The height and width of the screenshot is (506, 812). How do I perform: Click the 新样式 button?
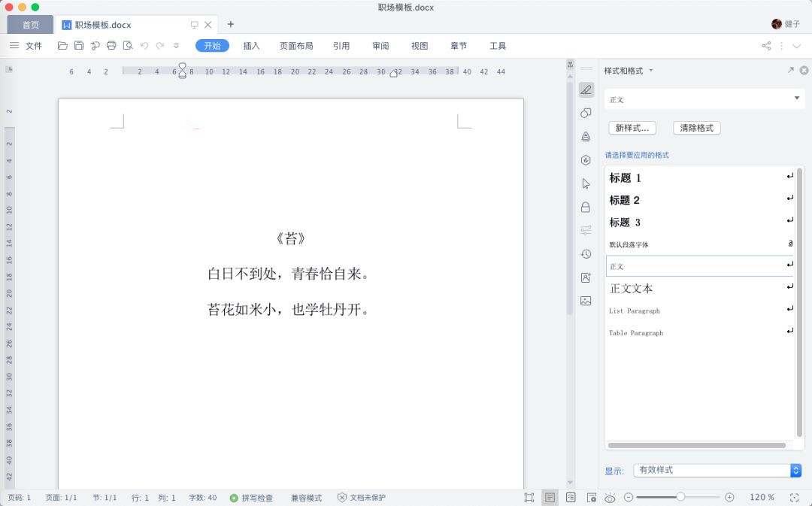tap(632, 128)
